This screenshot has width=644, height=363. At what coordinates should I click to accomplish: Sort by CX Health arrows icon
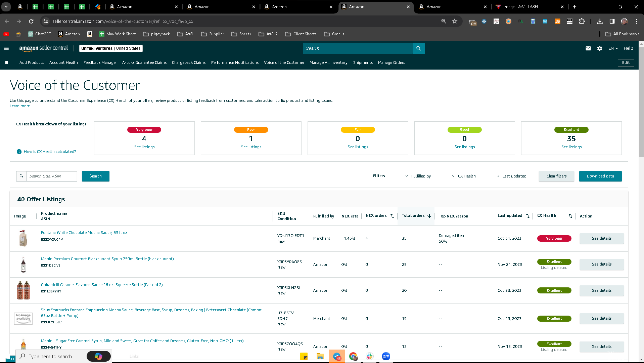pos(570,216)
